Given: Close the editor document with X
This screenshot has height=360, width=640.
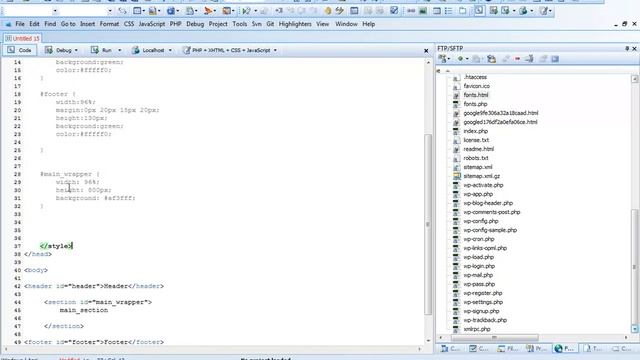Looking at the screenshot, I should click(x=426, y=51).
